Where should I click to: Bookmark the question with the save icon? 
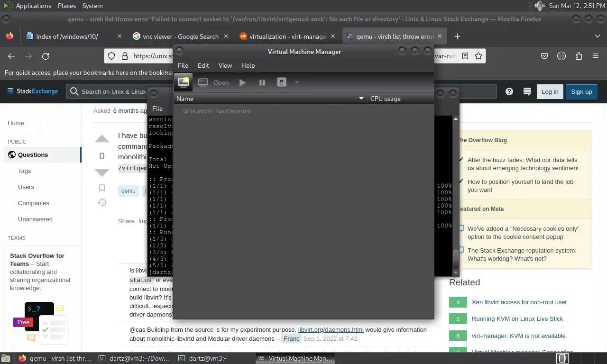tap(102, 188)
